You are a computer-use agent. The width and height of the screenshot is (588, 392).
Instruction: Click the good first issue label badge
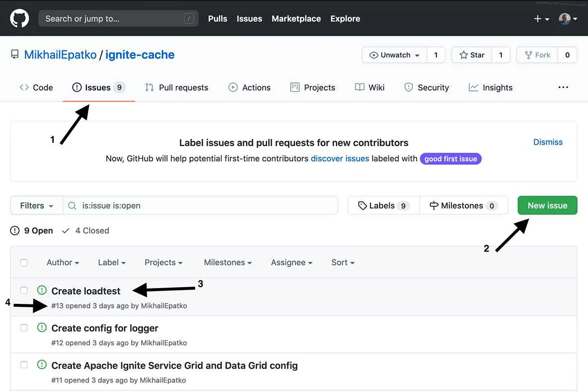click(450, 158)
